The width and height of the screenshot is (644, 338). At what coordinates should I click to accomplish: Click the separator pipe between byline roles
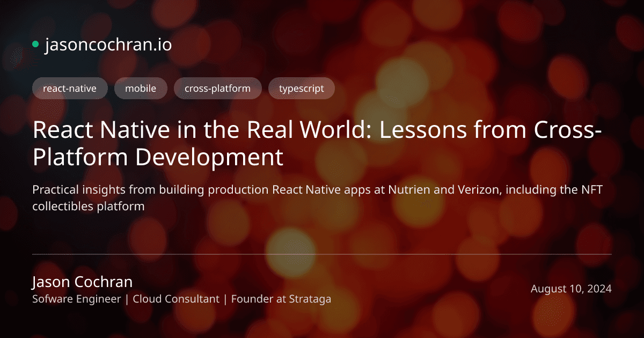click(127, 299)
